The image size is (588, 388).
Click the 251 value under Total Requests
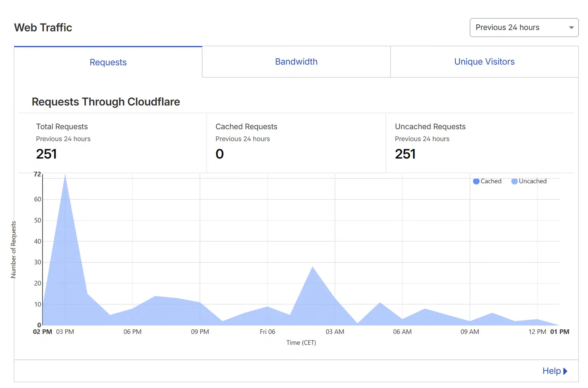[46, 154]
